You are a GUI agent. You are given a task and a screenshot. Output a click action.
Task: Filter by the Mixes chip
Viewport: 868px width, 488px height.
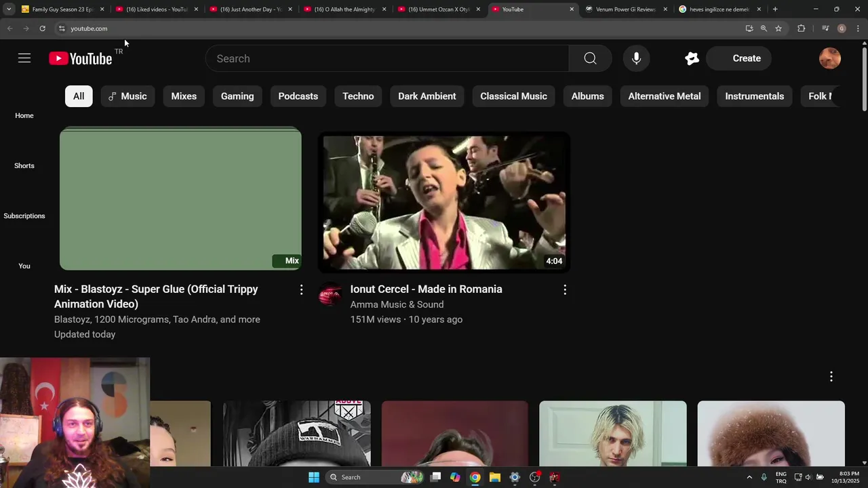184,96
